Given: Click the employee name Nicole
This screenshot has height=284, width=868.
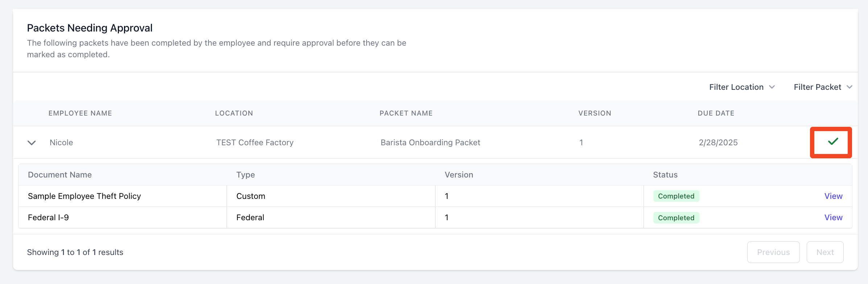Looking at the screenshot, I should pos(61,142).
